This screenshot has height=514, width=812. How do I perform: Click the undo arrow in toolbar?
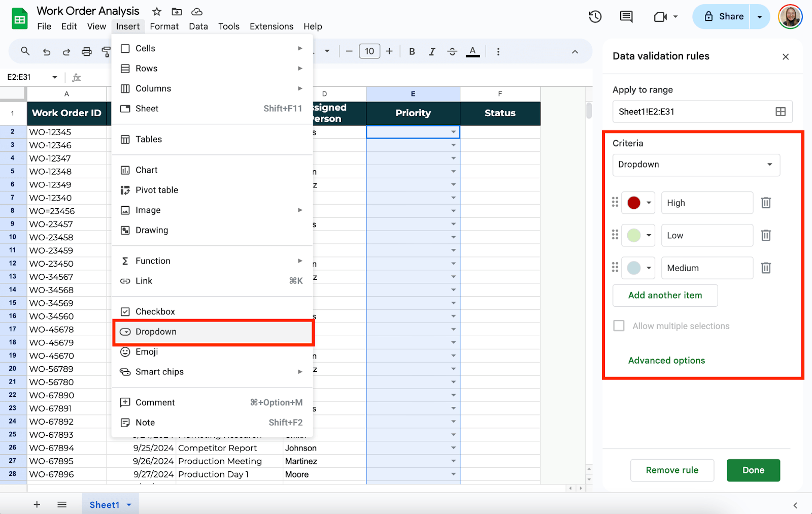pos(47,51)
